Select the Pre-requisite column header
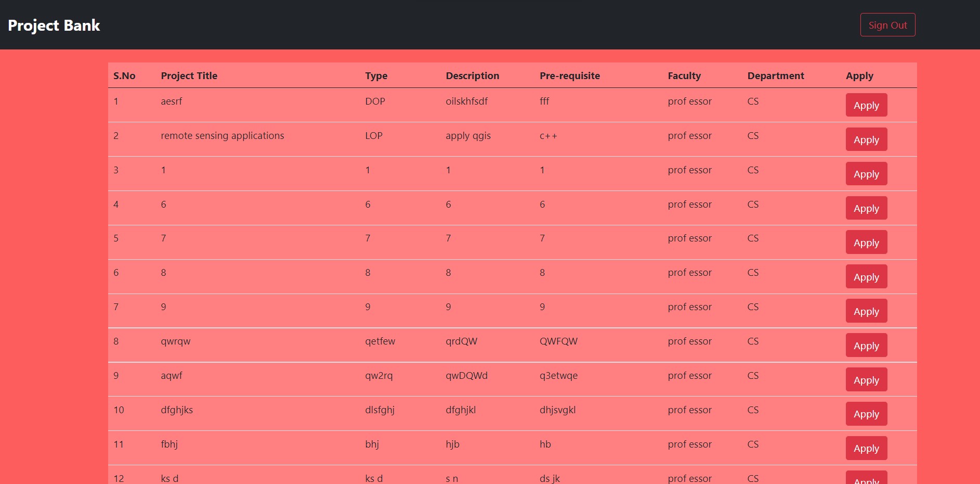980x484 pixels. 570,75
